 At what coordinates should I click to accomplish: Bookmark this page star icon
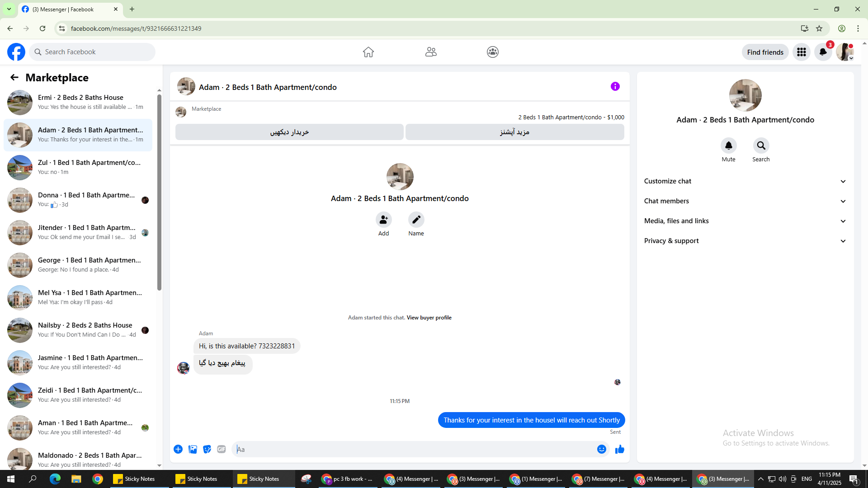819,28
